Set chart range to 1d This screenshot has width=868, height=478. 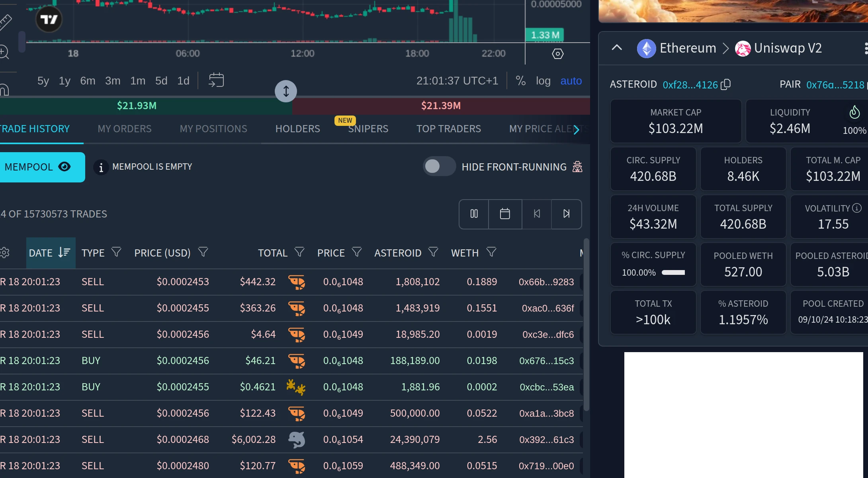point(183,81)
